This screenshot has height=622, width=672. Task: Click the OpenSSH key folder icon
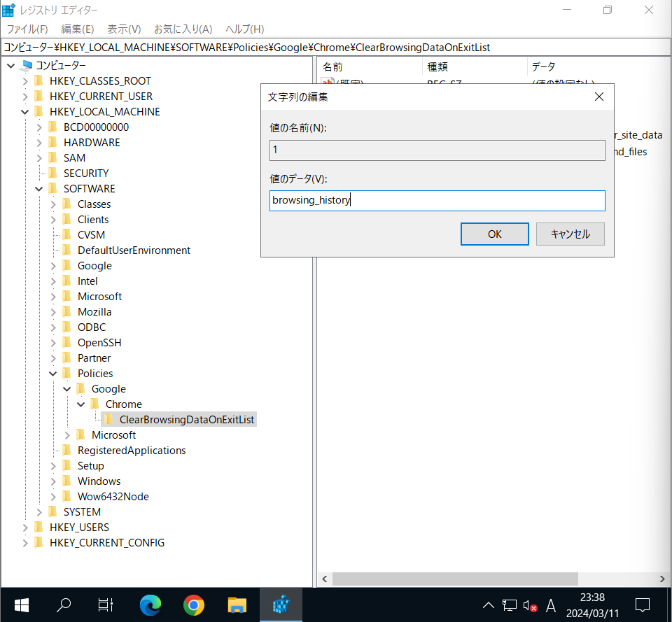click(67, 343)
